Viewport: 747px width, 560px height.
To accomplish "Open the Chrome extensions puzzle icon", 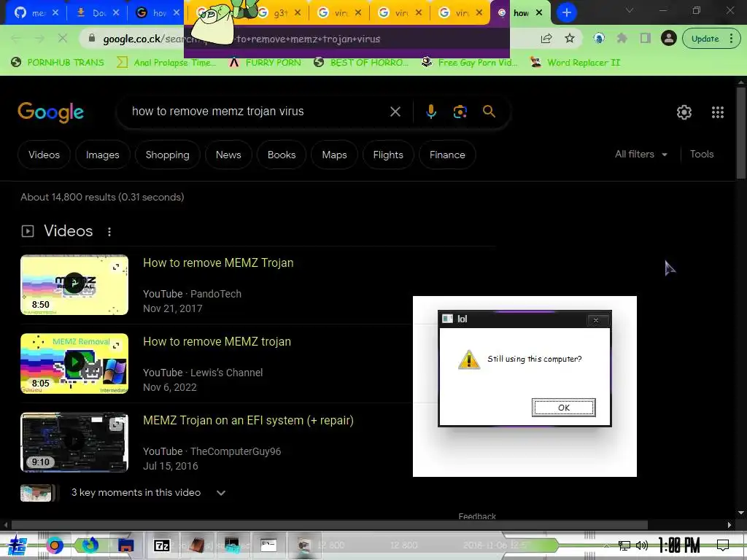I will (x=622, y=39).
